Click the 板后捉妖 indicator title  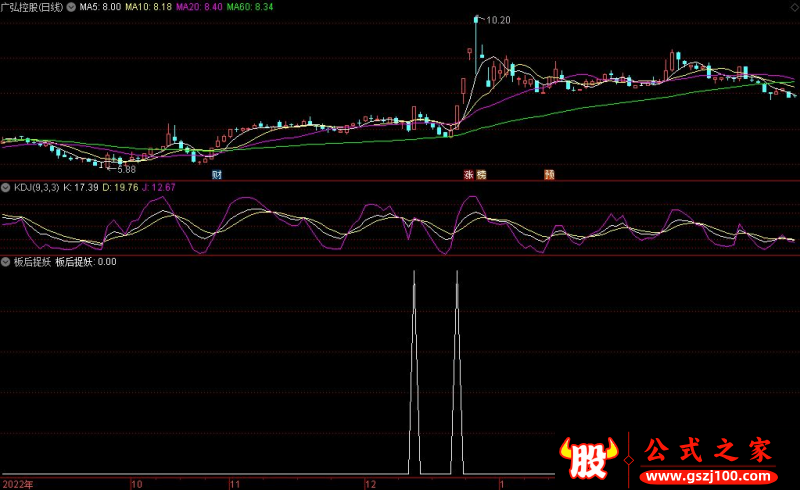(x=31, y=263)
